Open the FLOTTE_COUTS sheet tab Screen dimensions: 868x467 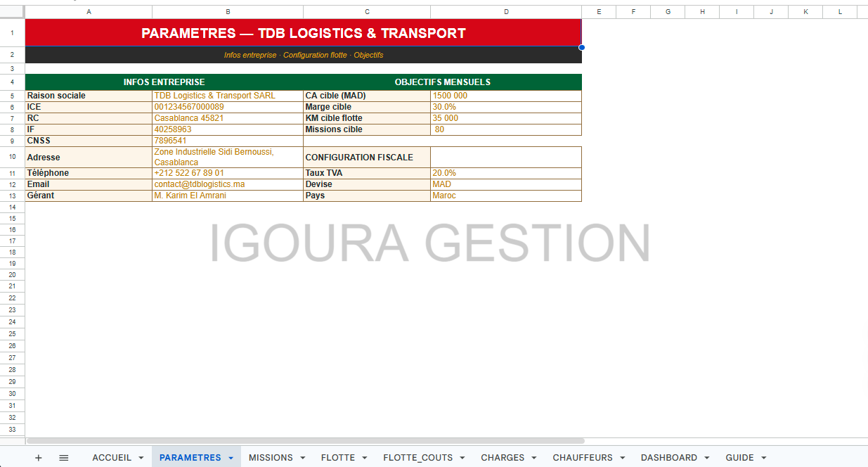[x=418, y=457]
